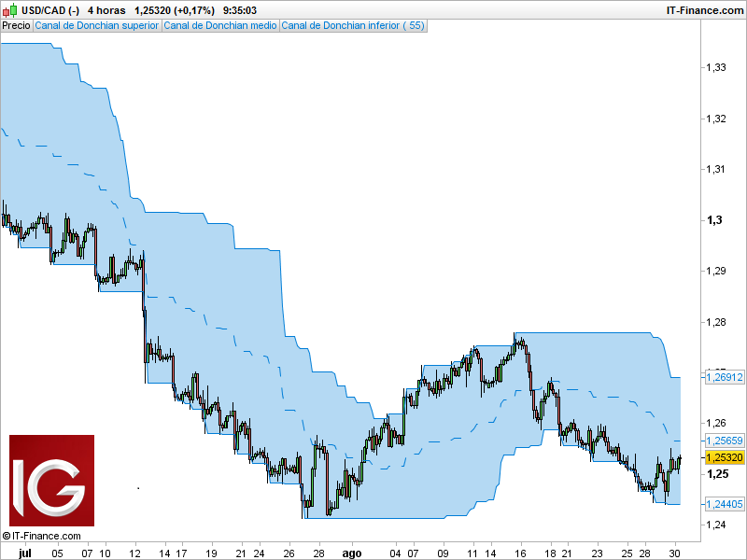The height and width of the screenshot is (560, 747).
Task: Open Canal de Donchian medio tab
Action: pyautogui.click(x=220, y=26)
